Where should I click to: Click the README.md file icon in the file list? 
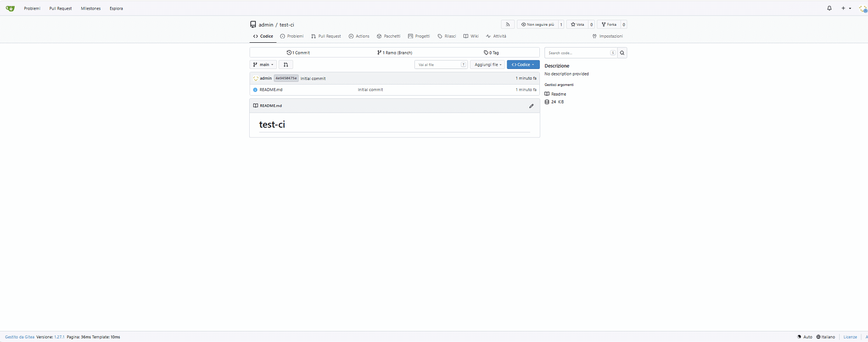(255, 90)
